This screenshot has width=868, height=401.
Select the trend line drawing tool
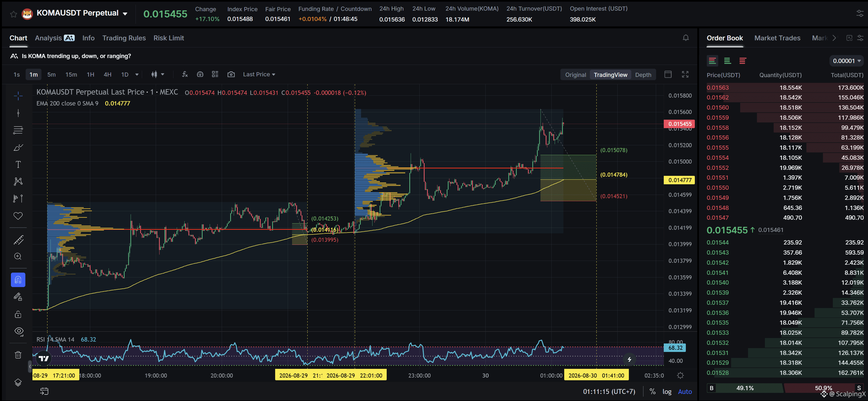(x=18, y=113)
